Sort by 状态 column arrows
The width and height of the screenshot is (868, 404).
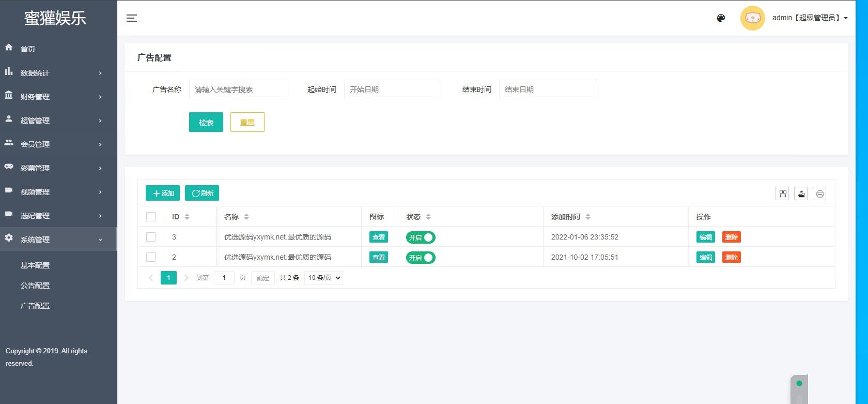pyautogui.click(x=428, y=217)
